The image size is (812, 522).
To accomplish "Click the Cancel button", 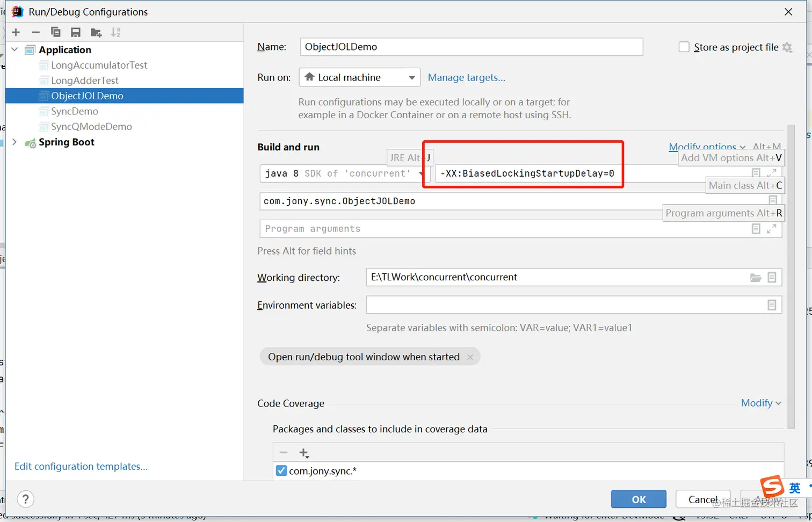I will [703, 499].
